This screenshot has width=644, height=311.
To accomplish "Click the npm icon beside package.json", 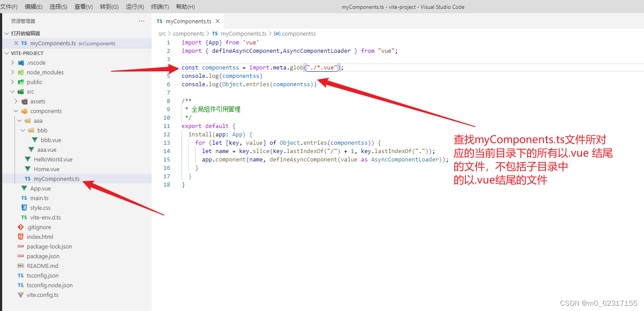I will pos(21,256).
